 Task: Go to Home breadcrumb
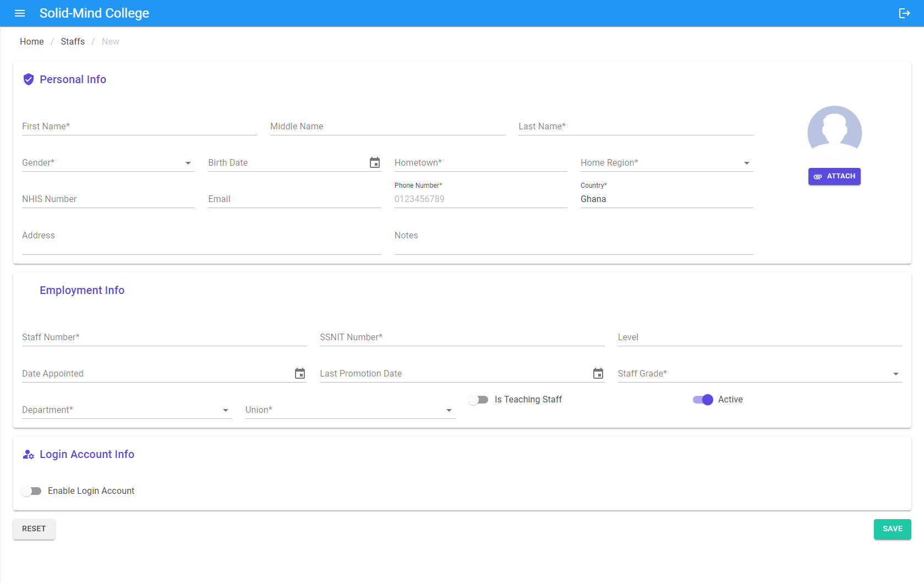[32, 42]
